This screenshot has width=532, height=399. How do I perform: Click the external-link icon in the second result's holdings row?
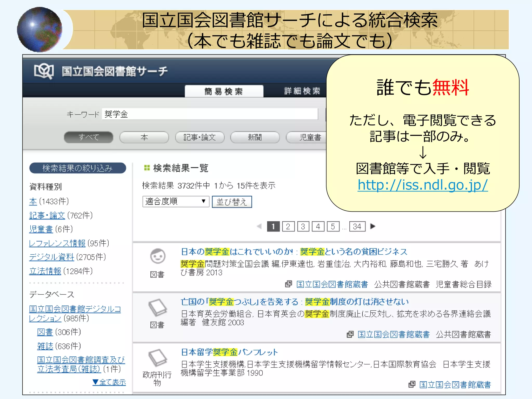coord(350,334)
